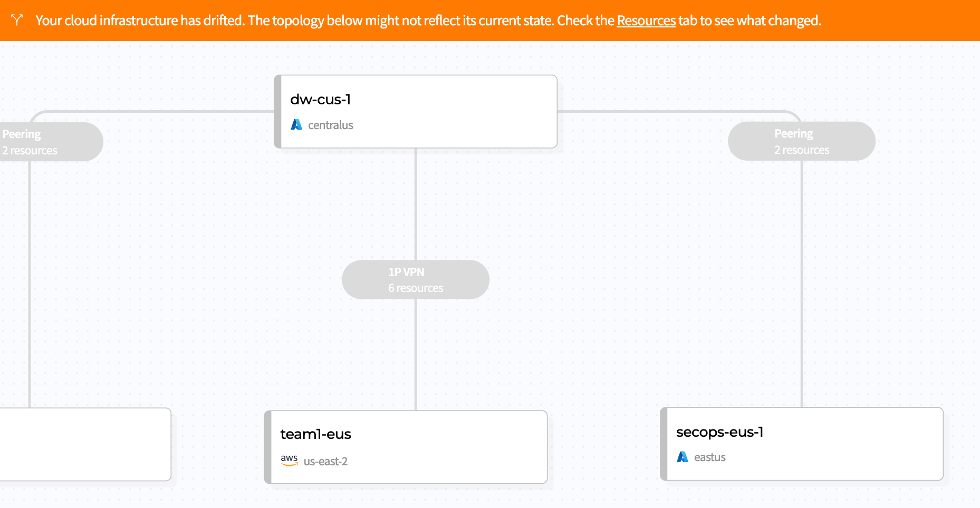Click the AWS logo on team1-eus node

[289, 461]
